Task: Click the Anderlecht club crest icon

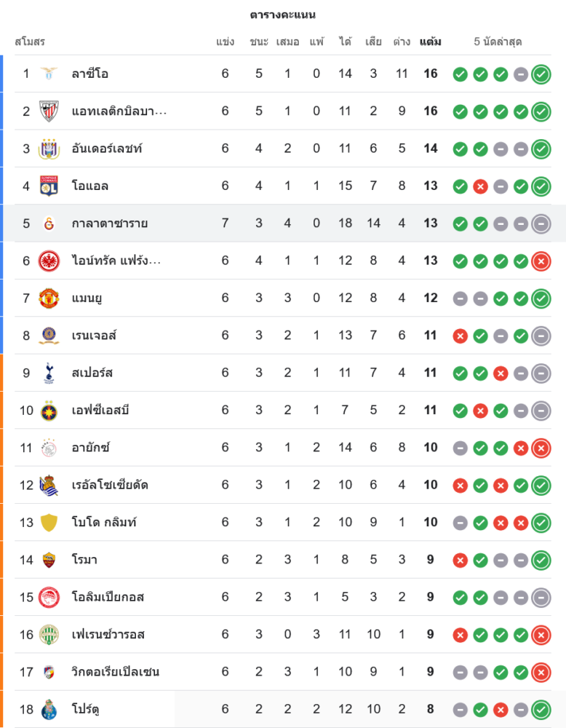Action: [49, 149]
